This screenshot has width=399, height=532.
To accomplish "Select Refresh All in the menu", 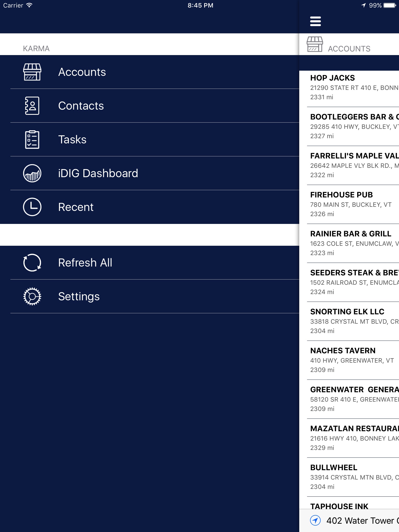I will coord(150,263).
